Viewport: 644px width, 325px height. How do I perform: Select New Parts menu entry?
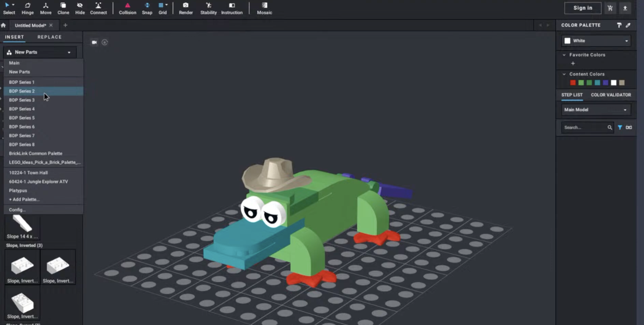pos(43,72)
